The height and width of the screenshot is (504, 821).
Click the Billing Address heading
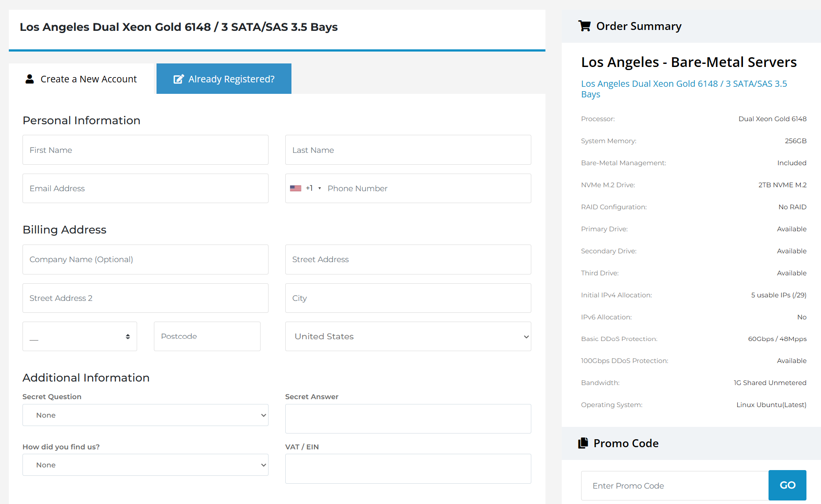pos(64,230)
